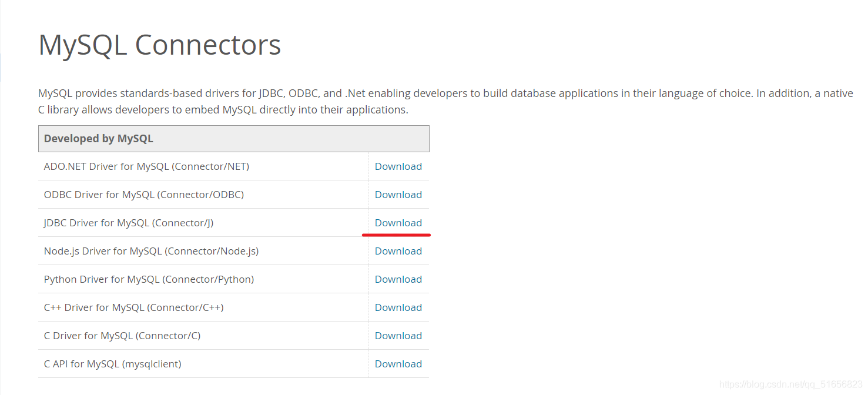Screen dimensions: 868x395
Task: Click the 'Developed by MySQL' table header
Action: [234, 139]
